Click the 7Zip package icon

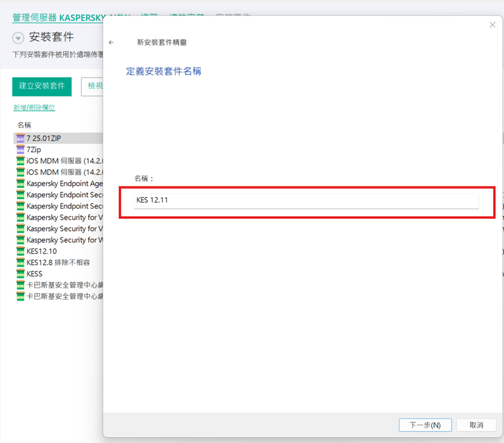tap(21, 150)
